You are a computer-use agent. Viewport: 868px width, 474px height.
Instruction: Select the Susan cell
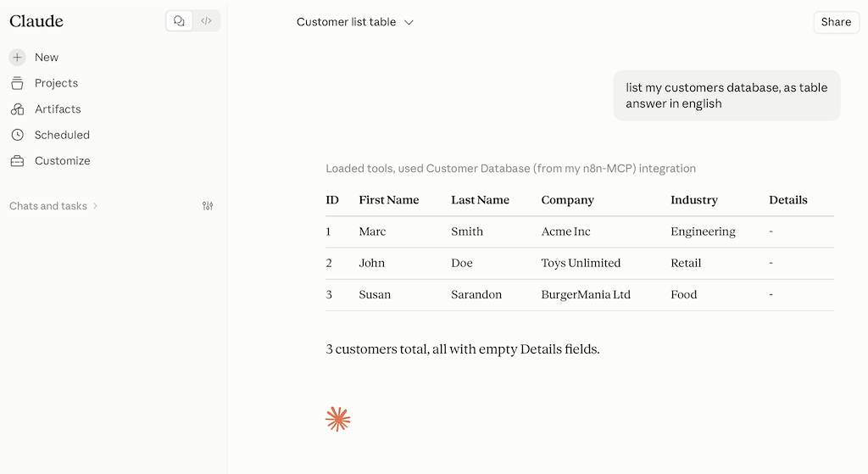(375, 294)
